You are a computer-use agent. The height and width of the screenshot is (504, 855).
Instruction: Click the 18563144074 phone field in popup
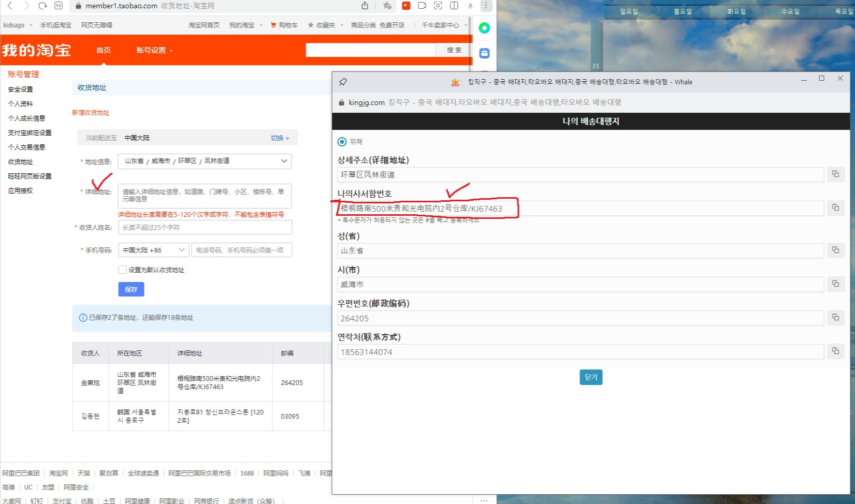(x=581, y=352)
